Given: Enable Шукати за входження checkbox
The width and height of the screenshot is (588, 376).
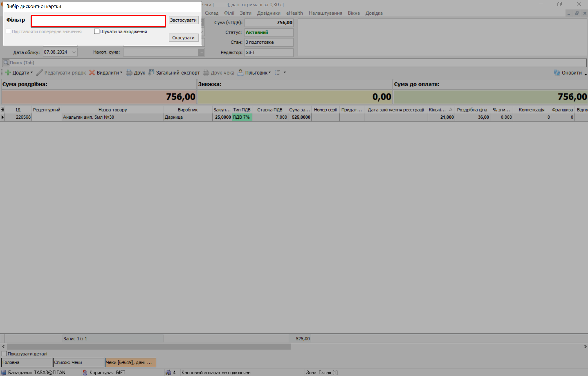Looking at the screenshot, I should tap(97, 31).
